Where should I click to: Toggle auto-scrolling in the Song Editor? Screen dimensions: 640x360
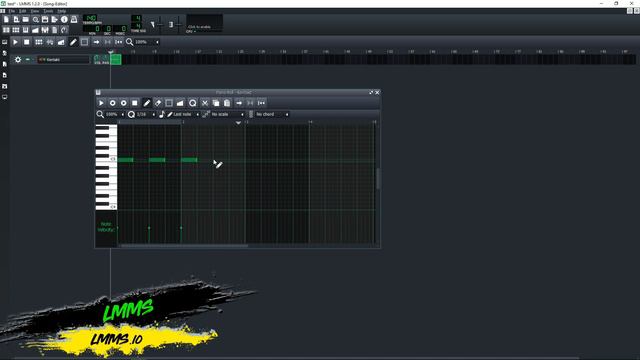[x=96, y=42]
